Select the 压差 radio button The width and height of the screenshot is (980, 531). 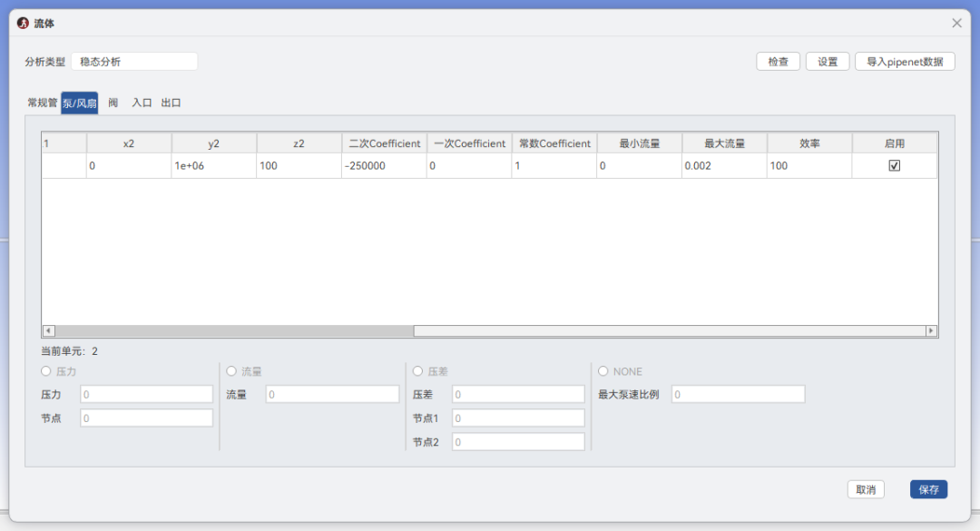417,371
